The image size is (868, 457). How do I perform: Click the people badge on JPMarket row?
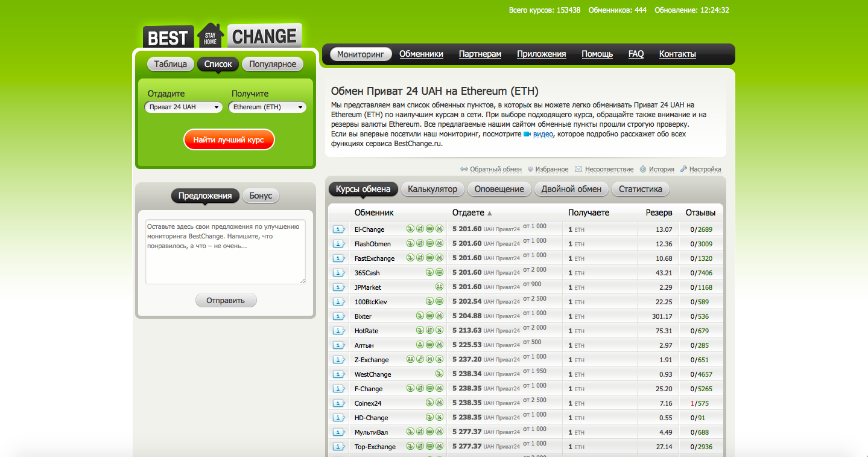coord(440,287)
